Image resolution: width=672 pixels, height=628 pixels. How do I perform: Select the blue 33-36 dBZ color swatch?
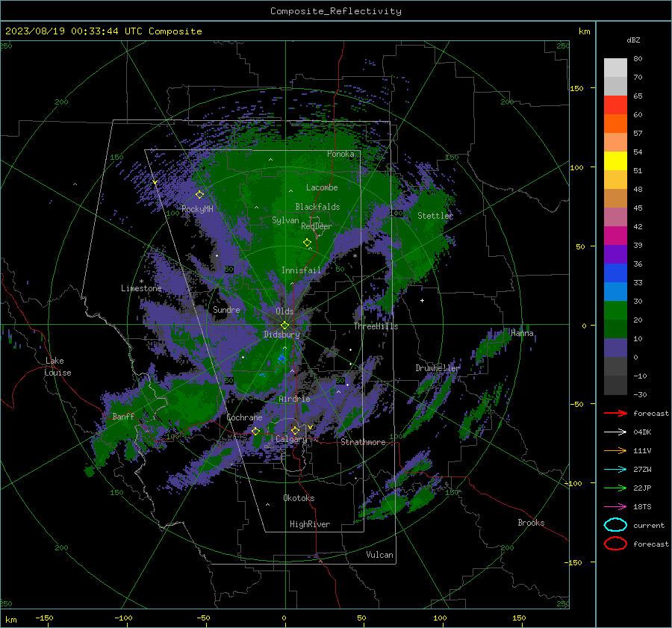[615, 273]
